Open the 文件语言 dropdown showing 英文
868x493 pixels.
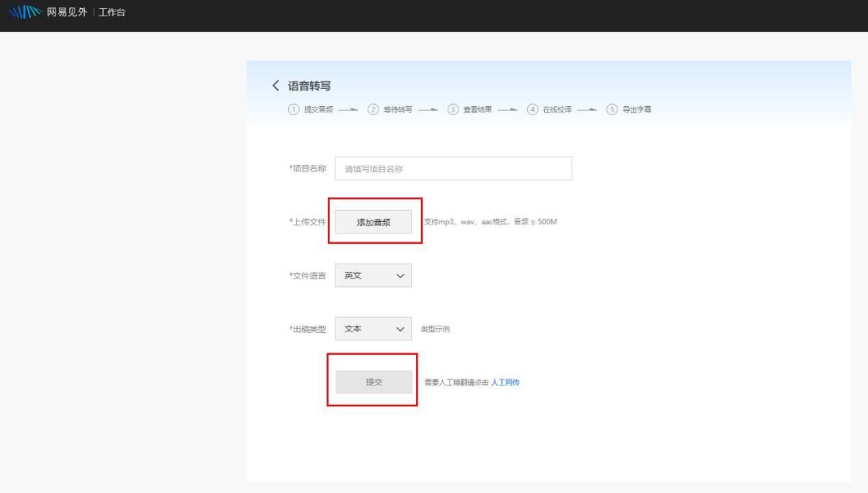[x=374, y=275]
